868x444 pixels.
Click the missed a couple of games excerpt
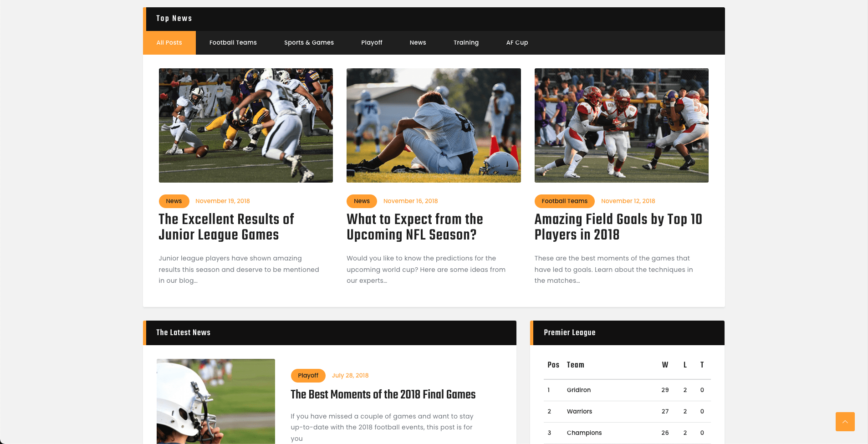coord(382,427)
